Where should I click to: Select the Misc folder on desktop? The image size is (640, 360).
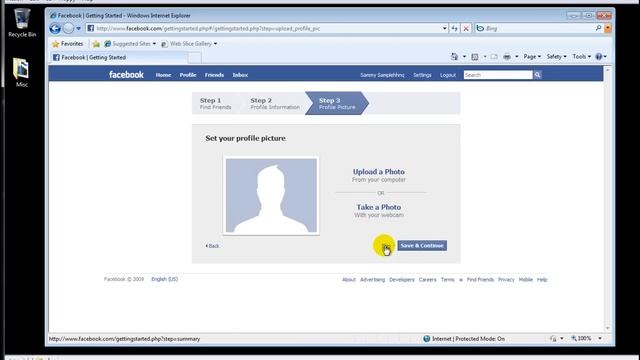(x=22, y=73)
